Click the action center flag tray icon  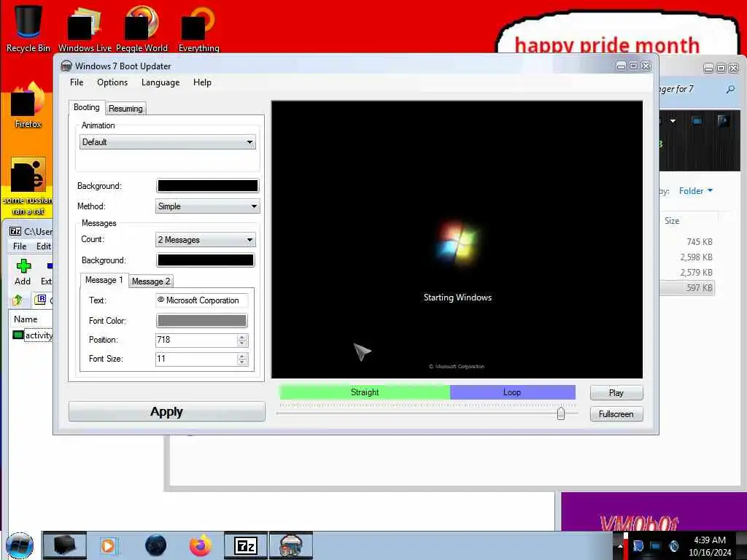638,545
